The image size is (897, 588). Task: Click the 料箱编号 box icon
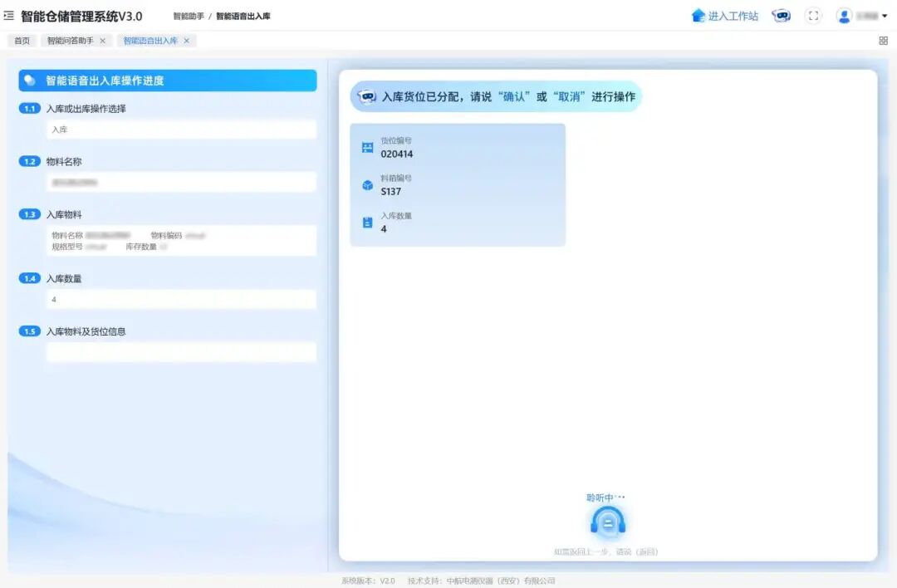pyautogui.click(x=368, y=185)
